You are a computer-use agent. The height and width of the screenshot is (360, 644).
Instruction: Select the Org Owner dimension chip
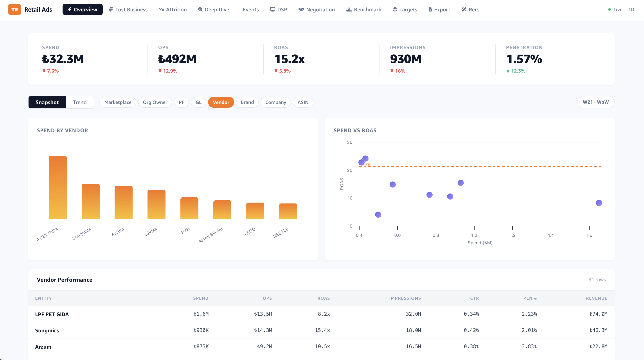point(155,102)
